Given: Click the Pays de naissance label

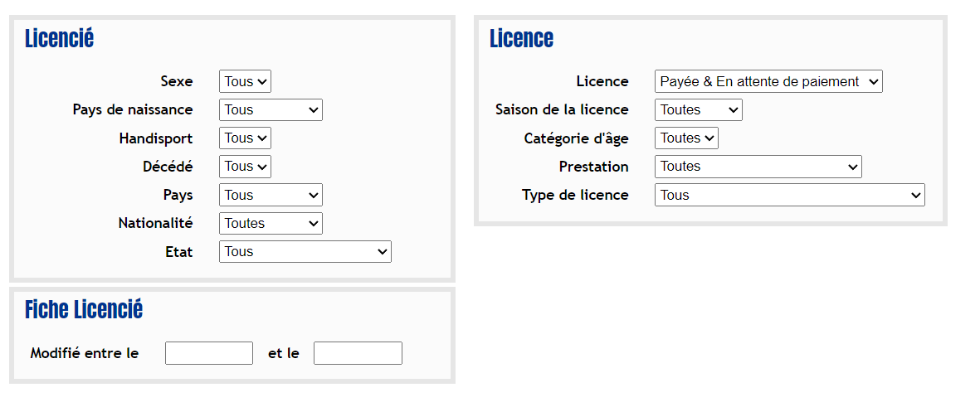Looking at the screenshot, I should pos(133,110).
